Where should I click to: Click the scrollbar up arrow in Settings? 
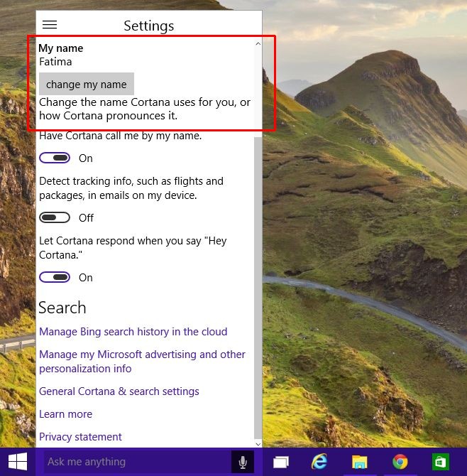(x=258, y=44)
